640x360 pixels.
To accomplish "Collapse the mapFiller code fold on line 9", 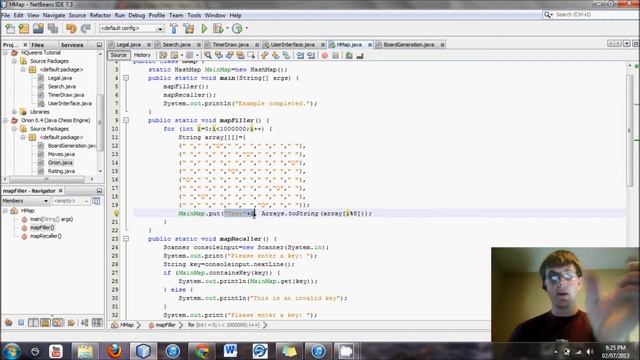I will pyautogui.click(x=126, y=120).
